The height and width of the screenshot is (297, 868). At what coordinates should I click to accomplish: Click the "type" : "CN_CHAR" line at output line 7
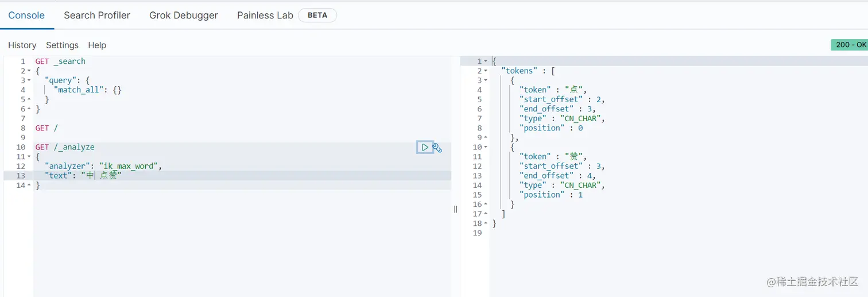click(x=563, y=119)
